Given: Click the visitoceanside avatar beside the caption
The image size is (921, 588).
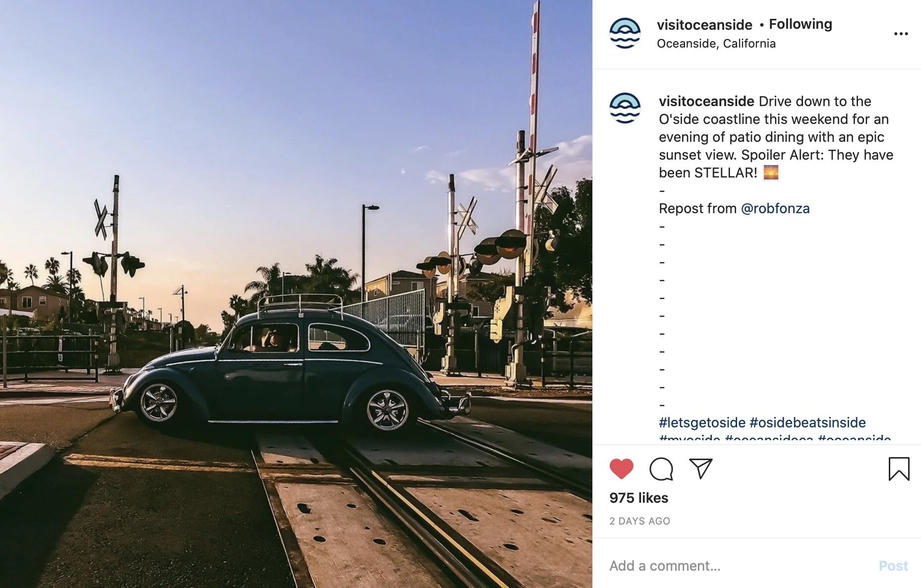Looking at the screenshot, I should [625, 108].
